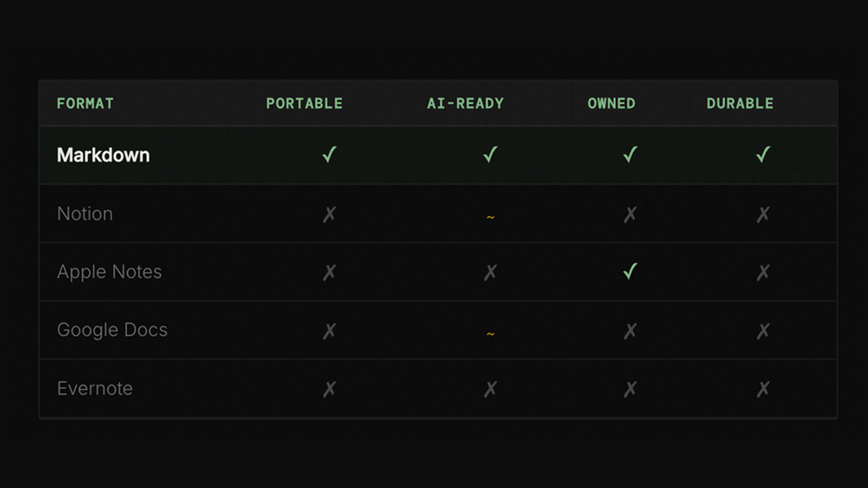Select the Evernote row label

coord(95,389)
